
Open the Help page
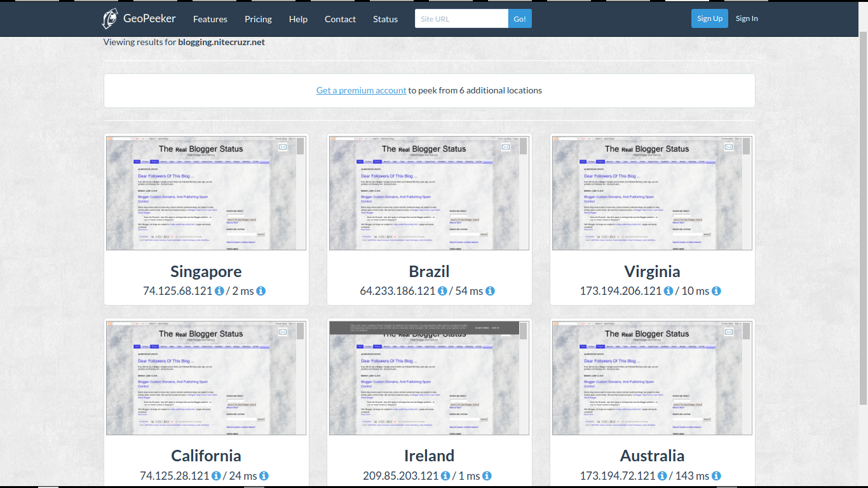point(298,19)
